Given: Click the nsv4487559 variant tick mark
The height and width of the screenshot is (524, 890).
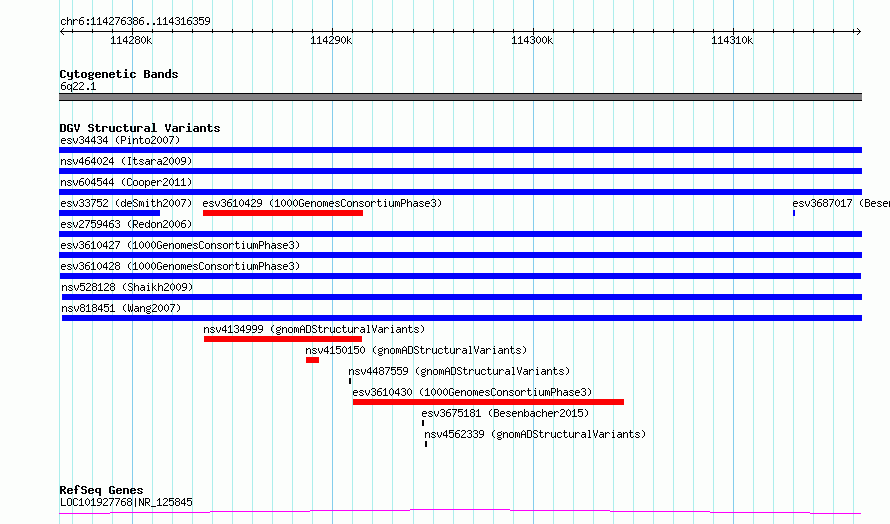Looking at the screenshot, I should point(350,381).
